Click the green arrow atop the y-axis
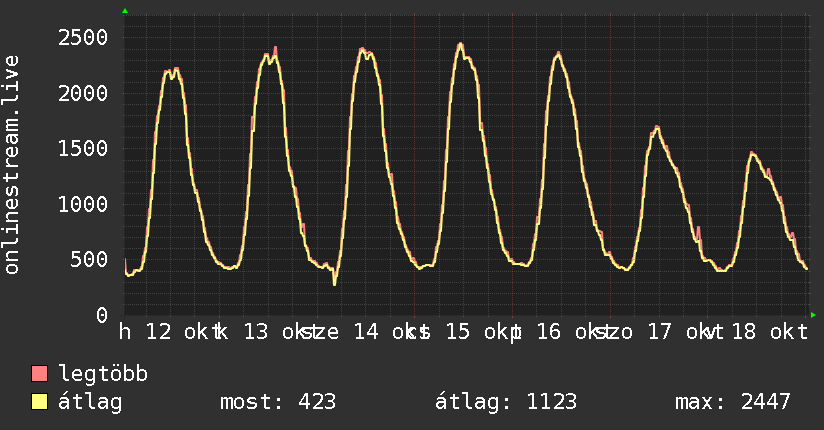Viewport: 824px width, 430px height. pyautogui.click(x=125, y=11)
